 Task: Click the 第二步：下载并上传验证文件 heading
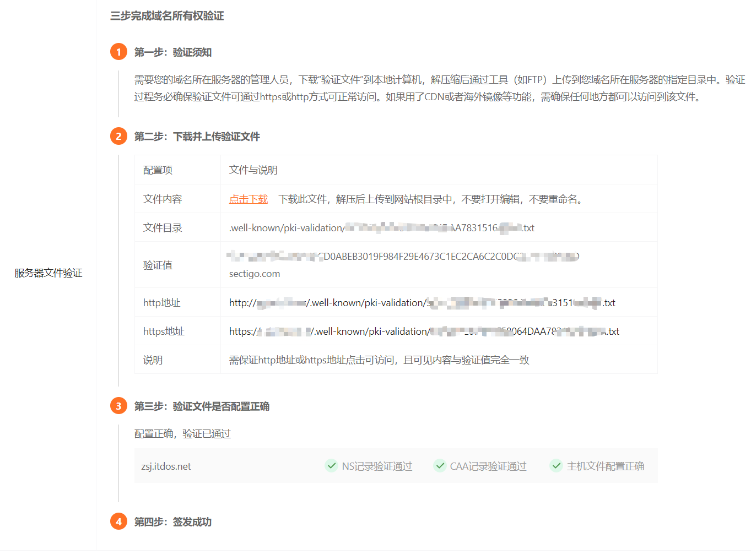pos(197,137)
